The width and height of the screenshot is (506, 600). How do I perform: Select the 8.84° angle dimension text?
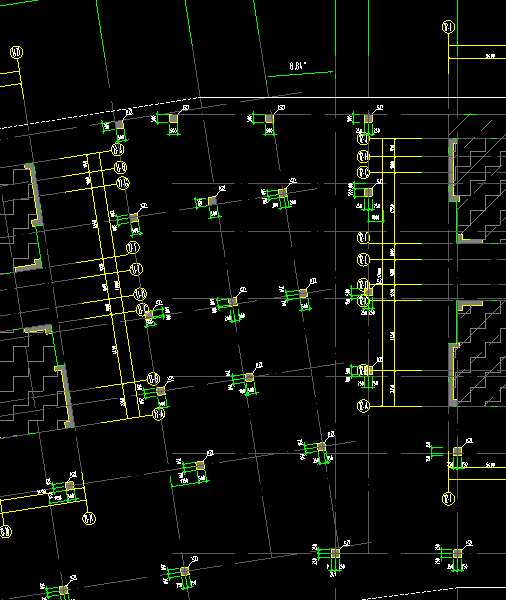[x=298, y=66]
